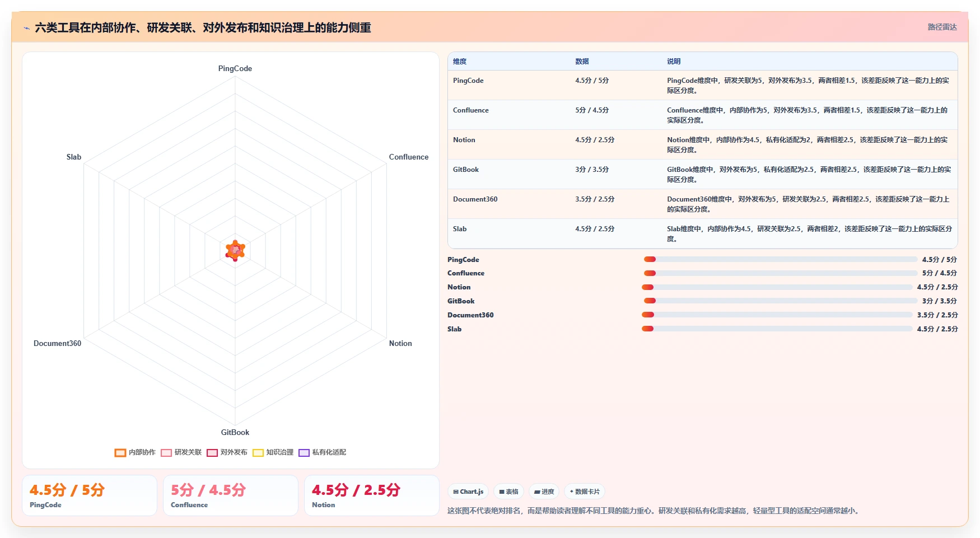Open the Confluence 5分 / 4.5分 stat card

pyautogui.click(x=231, y=495)
